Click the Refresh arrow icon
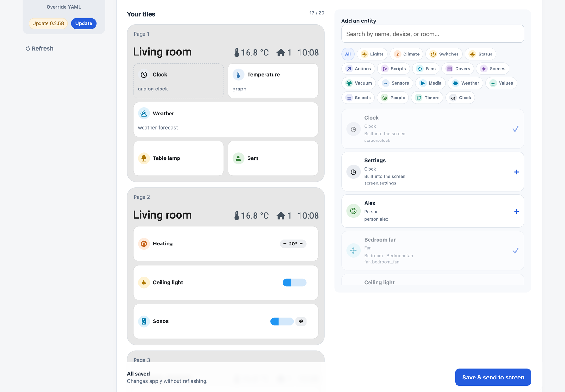The height and width of the screenshot is (392, 565). tap(28, 48)
